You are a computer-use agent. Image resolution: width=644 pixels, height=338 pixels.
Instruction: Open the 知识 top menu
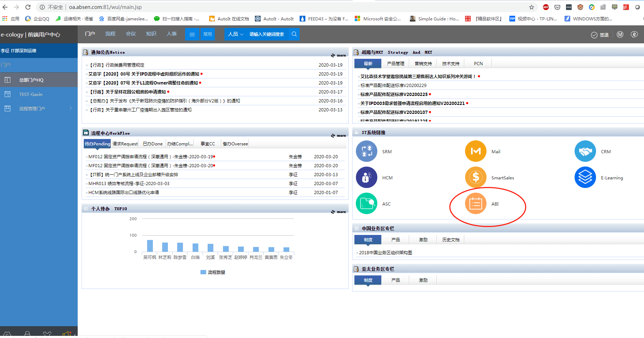151,34
